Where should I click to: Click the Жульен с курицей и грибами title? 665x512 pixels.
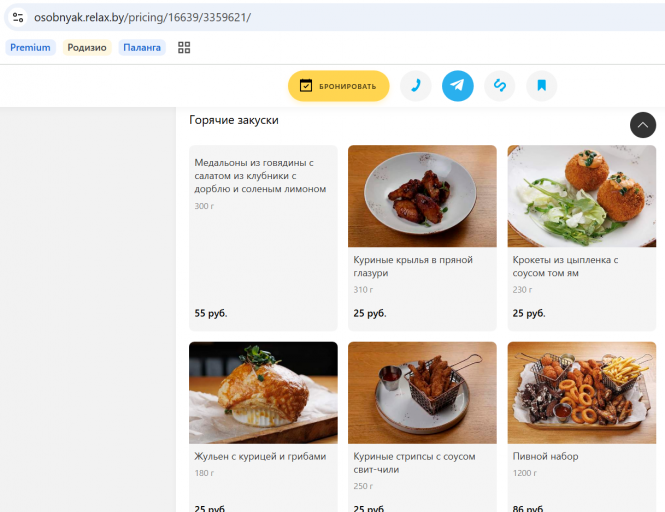click(260, 456)
